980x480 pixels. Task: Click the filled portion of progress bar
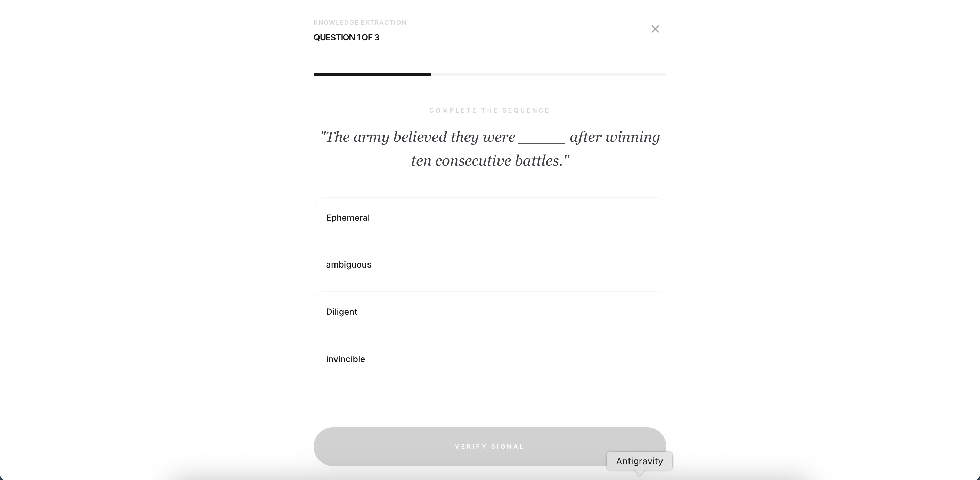click(372, 74)
